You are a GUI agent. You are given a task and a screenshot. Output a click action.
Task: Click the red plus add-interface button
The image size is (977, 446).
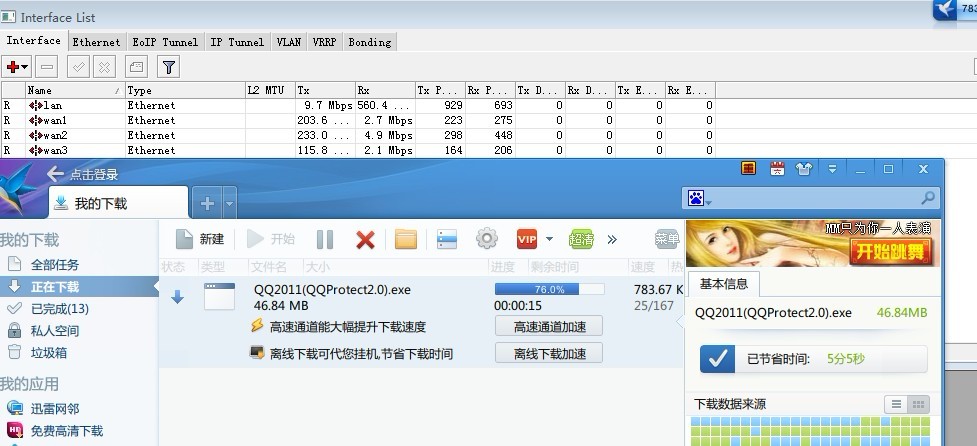click(x=12, y=67)
